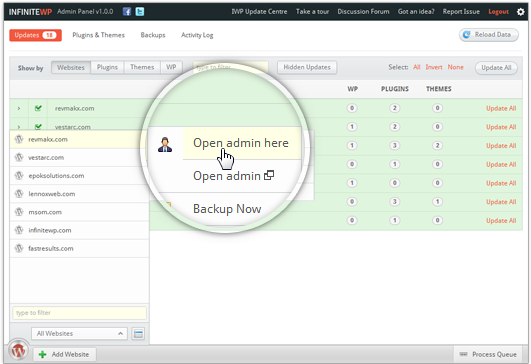The width and height of the screenshot is (531, 364).
Task: Click the WordPress icon beside vestarc.com in sidebar
Action: tap(19, 157)
